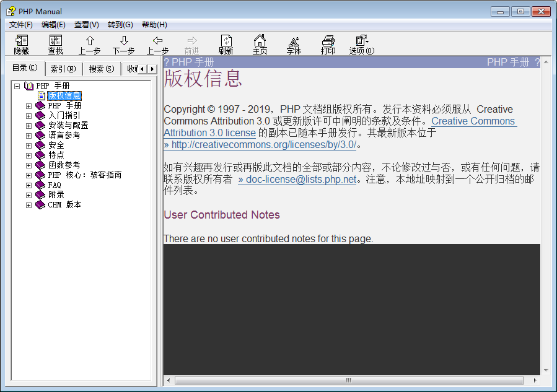The image size is (557, 392).
Task: Expand the 安装与配置 tree node
Action: [29, 126]
